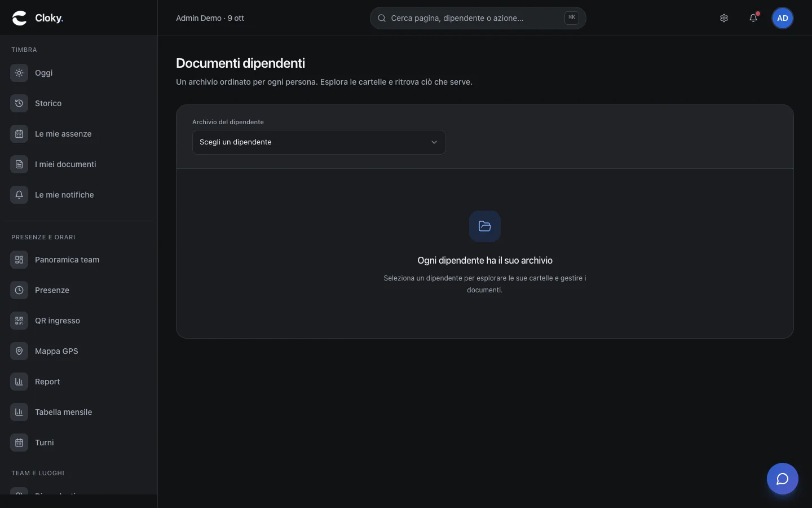
Task: Open Panoramica team link
Action: 78,260
